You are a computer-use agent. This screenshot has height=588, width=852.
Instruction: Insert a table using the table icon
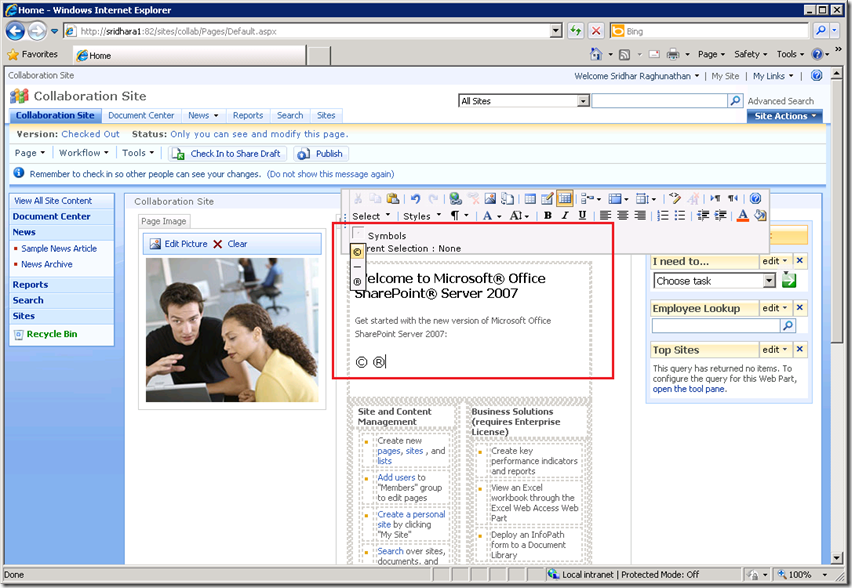(531, 198)
